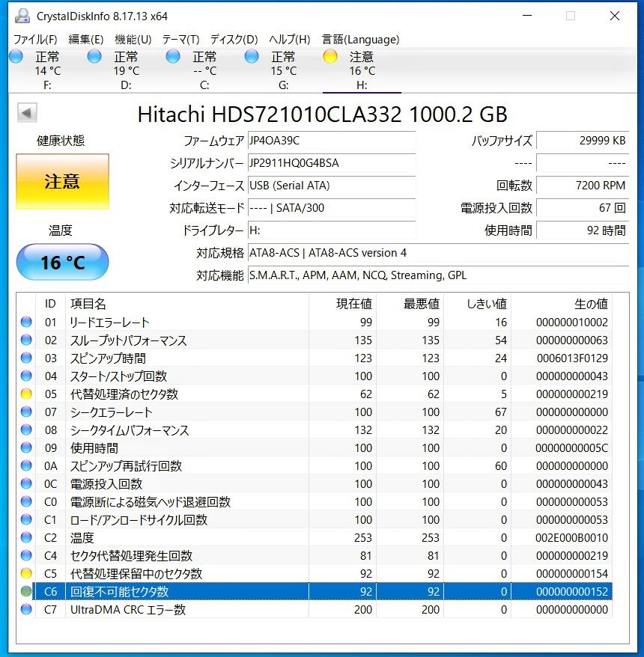
Task: Click the status orb for ID C7 row
Action: 26,609
